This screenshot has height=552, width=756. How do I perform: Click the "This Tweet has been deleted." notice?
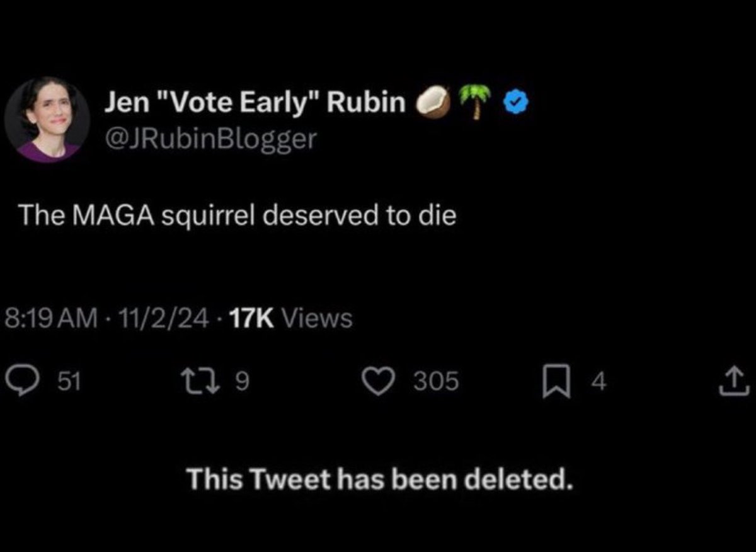click(x=380, y=481)
